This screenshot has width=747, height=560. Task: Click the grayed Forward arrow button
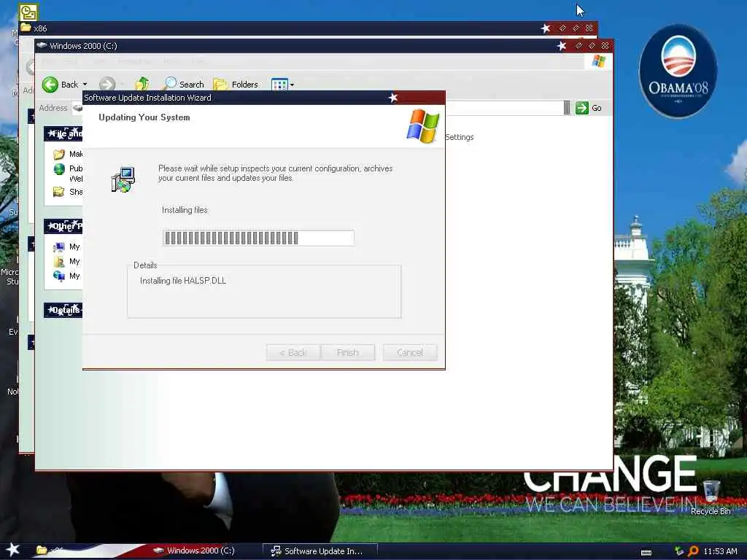click(x=107, y=85)
